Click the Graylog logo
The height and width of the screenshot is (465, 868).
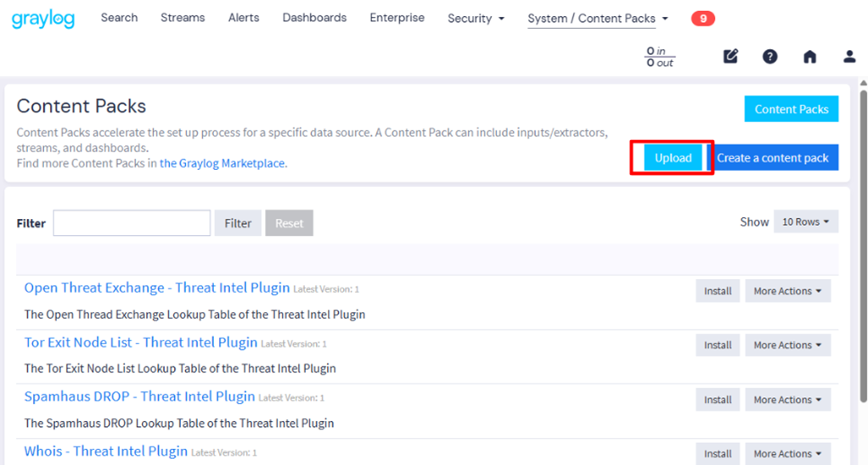click(x=43, y=19)
